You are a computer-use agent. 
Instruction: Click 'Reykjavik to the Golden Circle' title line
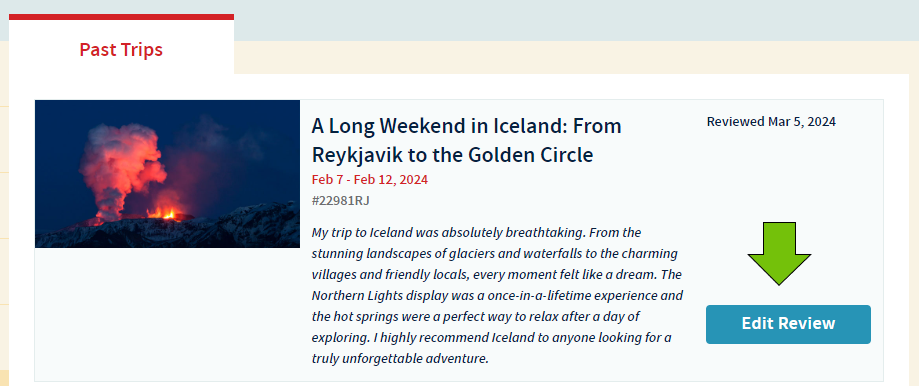[x=452, y=155]
